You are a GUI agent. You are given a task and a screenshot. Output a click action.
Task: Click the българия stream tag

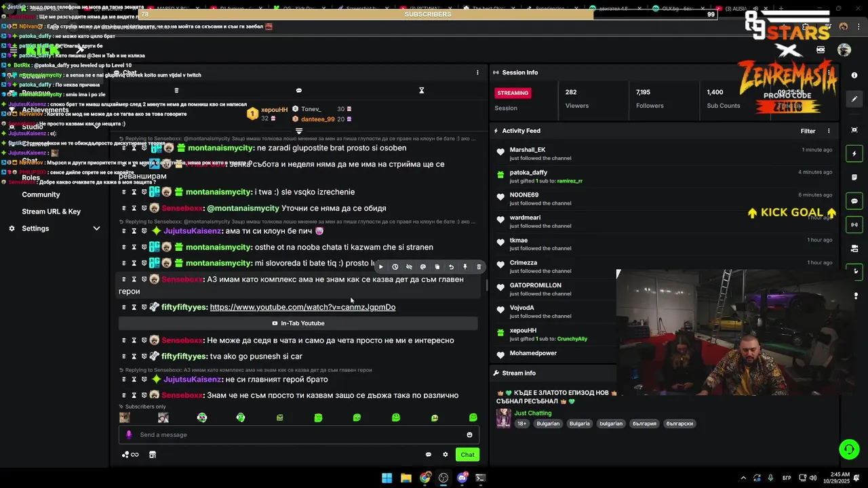click(x=644, y=424)
